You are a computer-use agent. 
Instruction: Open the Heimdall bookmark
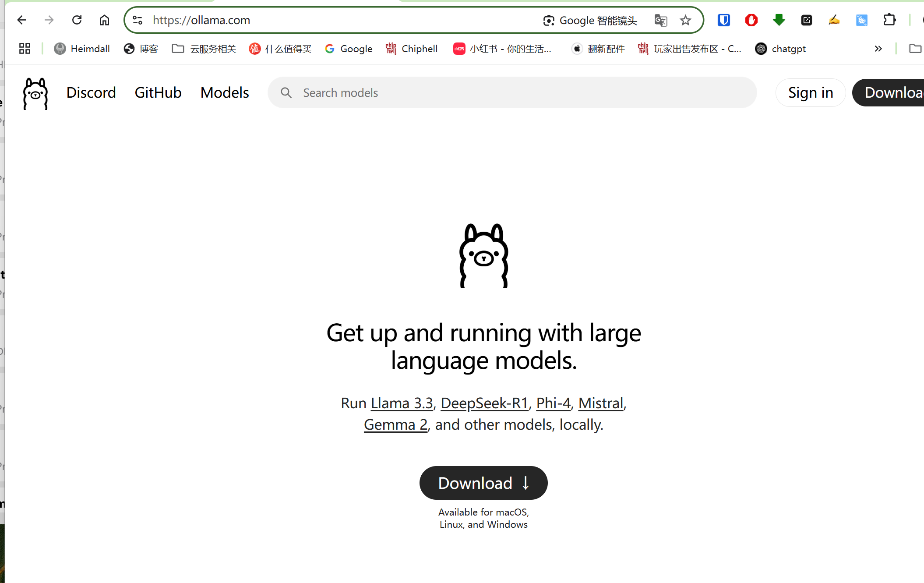82,49
